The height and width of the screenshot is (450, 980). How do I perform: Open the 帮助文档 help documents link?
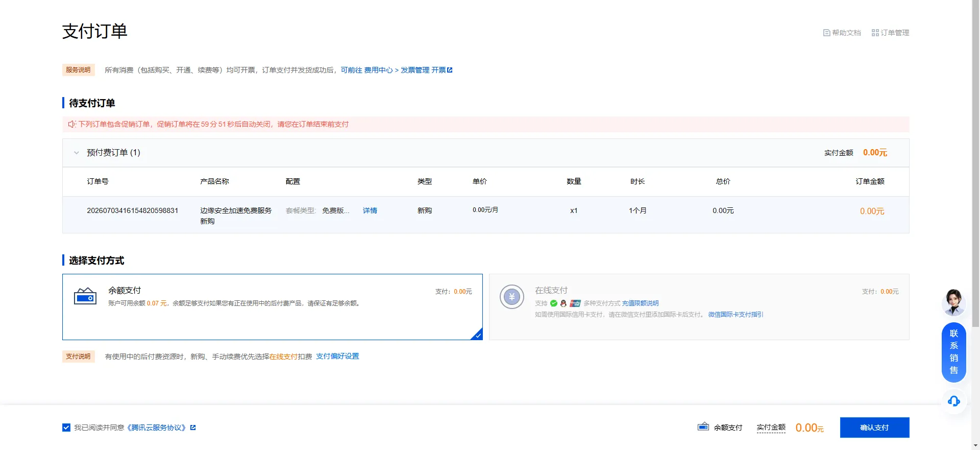(x=842, y=33)
